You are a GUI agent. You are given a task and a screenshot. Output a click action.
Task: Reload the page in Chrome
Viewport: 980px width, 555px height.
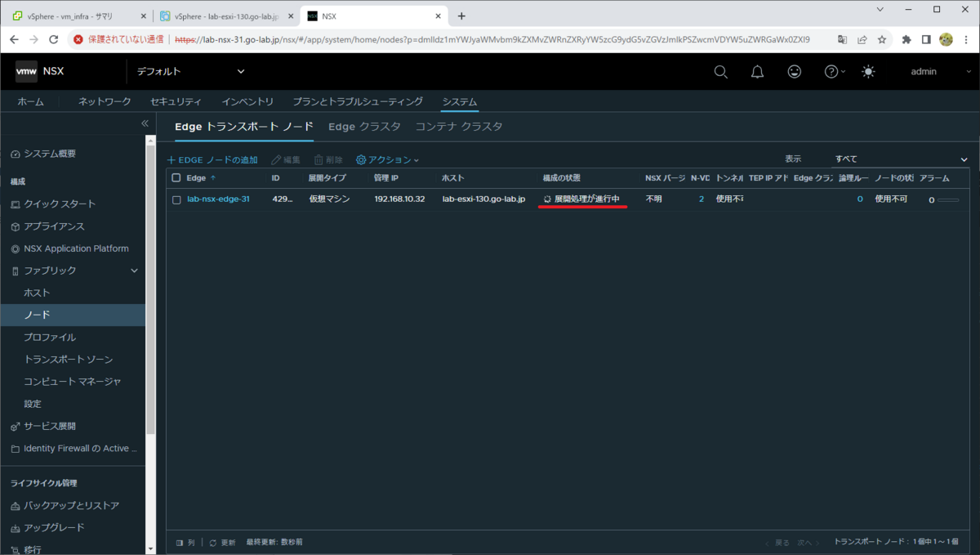[x=54, y=39]
